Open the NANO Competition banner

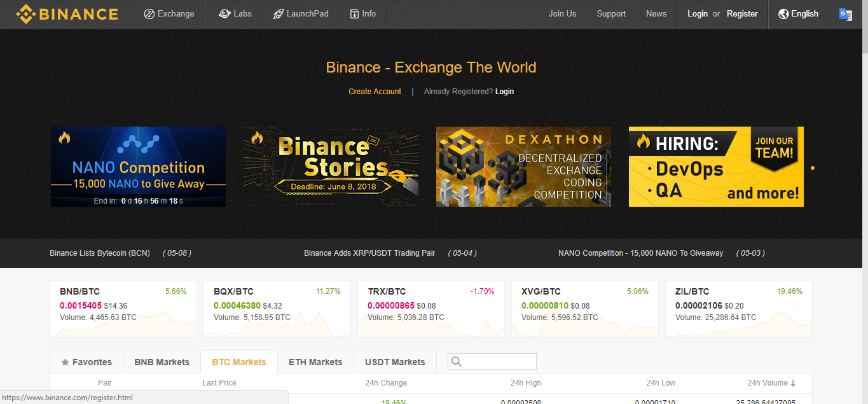138,167
